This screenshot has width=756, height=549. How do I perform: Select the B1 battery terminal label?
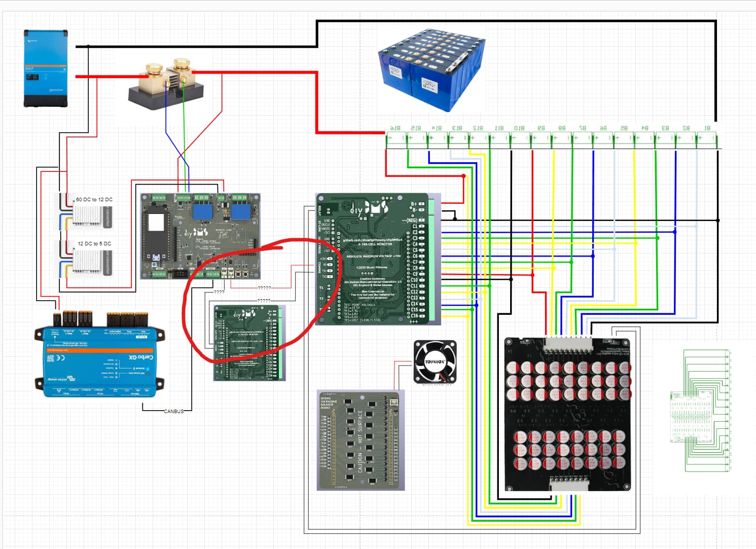[x=707, y=128]
